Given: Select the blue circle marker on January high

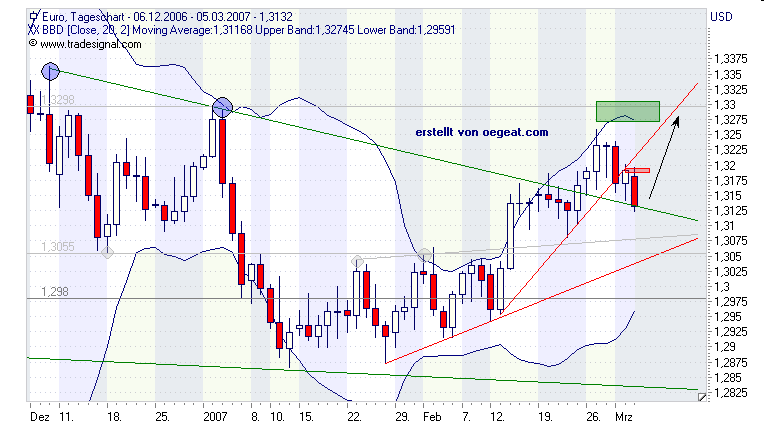Looking at the screenshot, I should (223, 107).
